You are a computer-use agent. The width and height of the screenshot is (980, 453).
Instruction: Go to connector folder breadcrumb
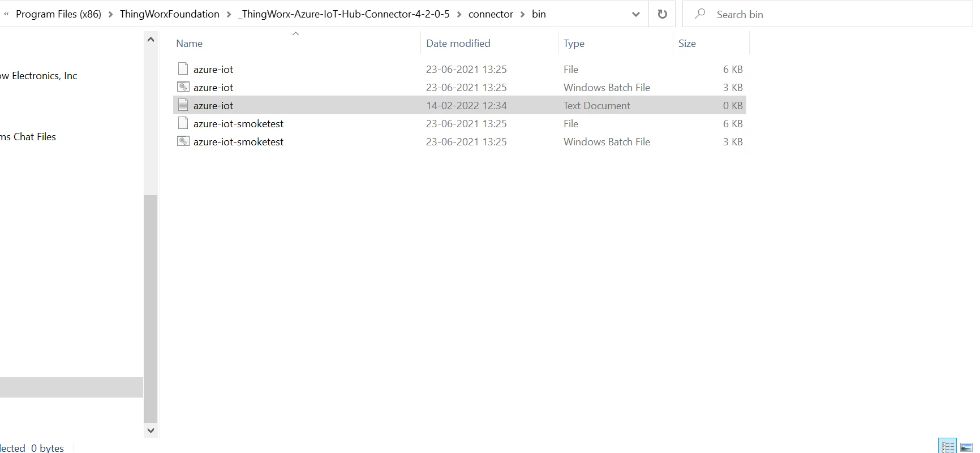pos(491,14)
